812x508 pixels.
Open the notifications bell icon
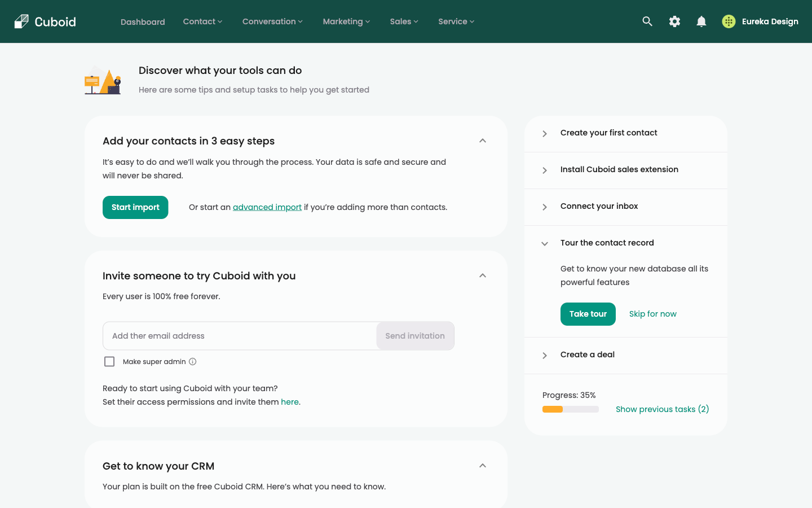click(x=701, y=21)
